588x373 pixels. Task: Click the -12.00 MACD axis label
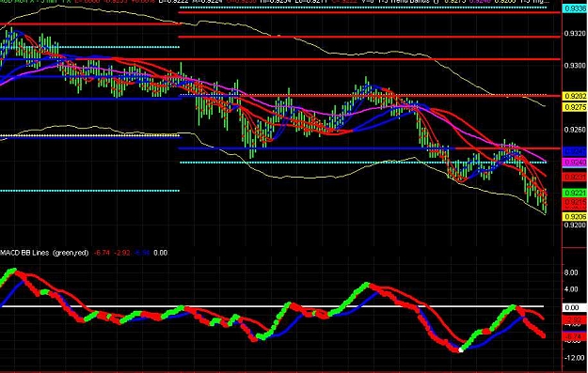coord(574,358)
